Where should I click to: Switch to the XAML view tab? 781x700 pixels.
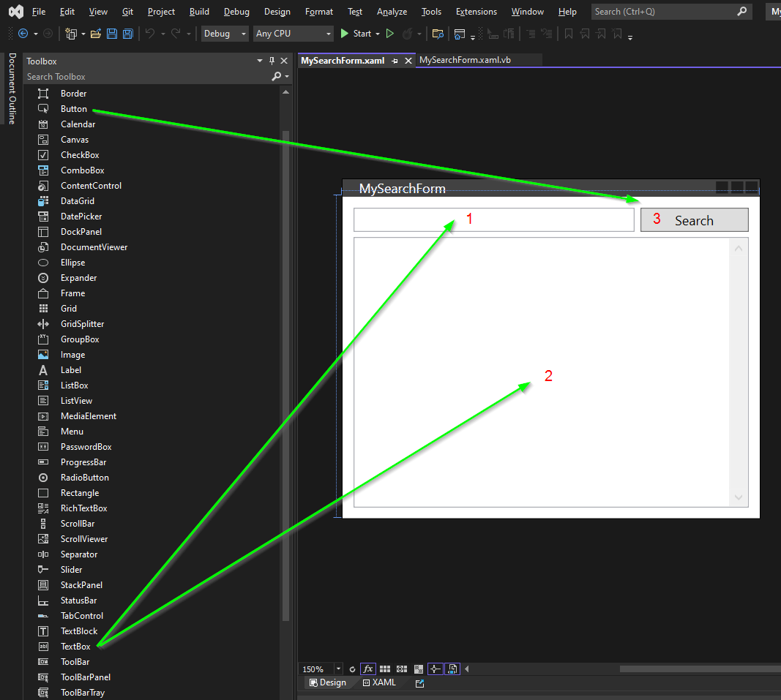click(x=378, y=682)
